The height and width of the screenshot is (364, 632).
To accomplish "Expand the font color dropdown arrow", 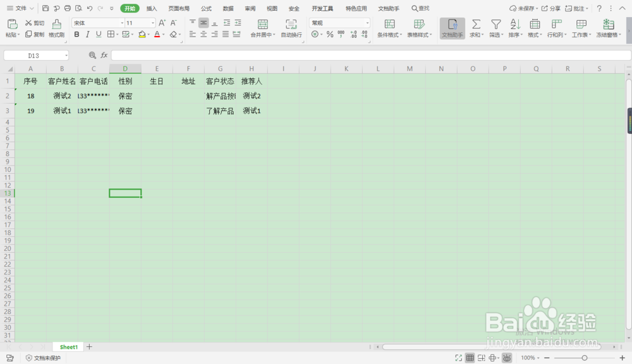I will pos(163,35).
